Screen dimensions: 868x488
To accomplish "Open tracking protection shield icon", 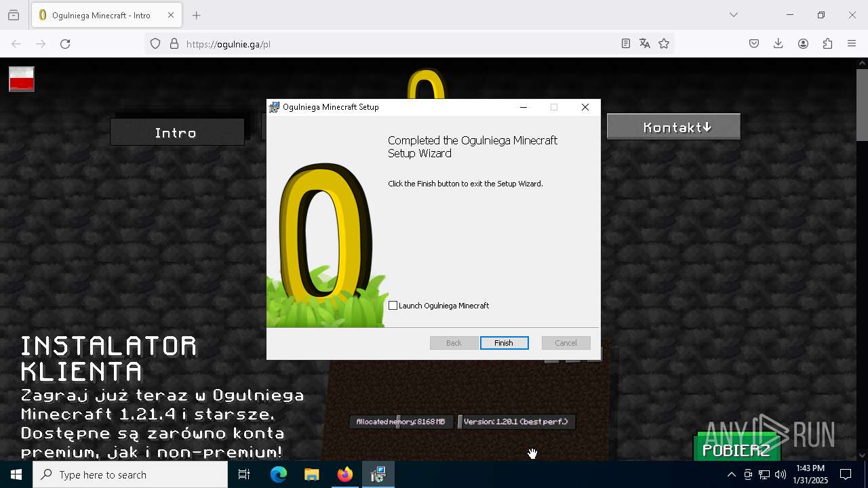I will tap(155, 43).
